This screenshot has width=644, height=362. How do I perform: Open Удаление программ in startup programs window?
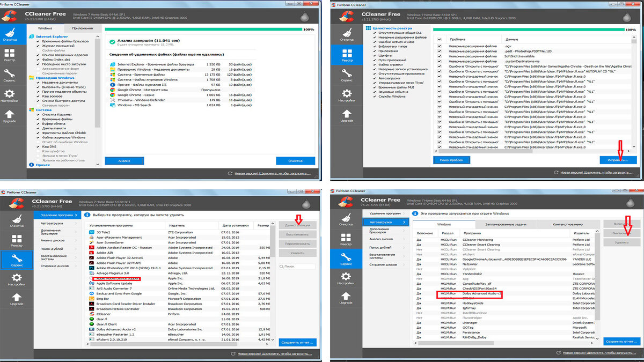click(x=387, y=213)
